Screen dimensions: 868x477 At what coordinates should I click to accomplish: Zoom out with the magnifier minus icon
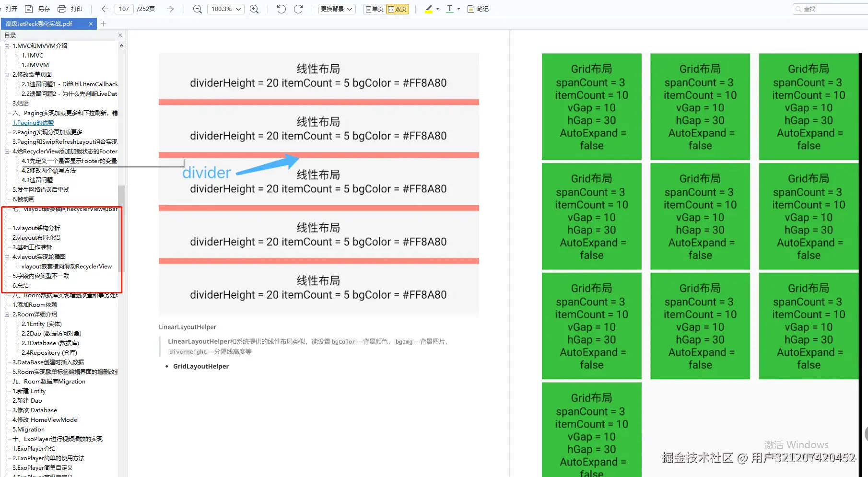click(197, 9)
